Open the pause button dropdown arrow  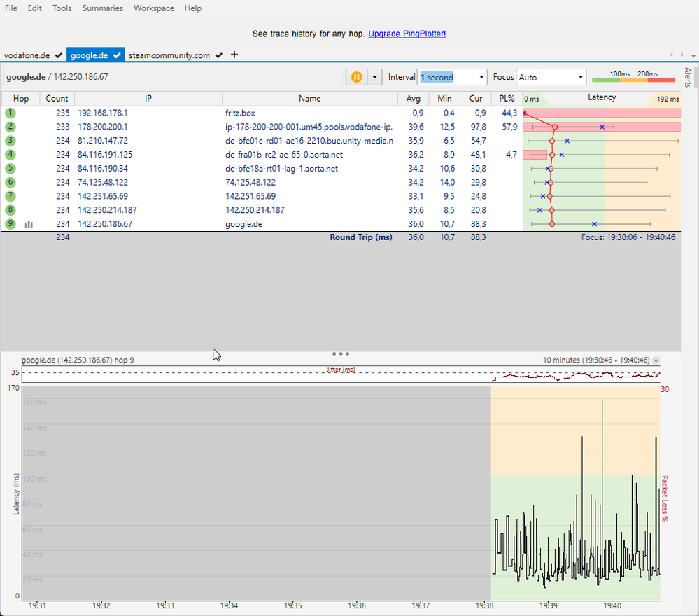[x=375, y=77]
